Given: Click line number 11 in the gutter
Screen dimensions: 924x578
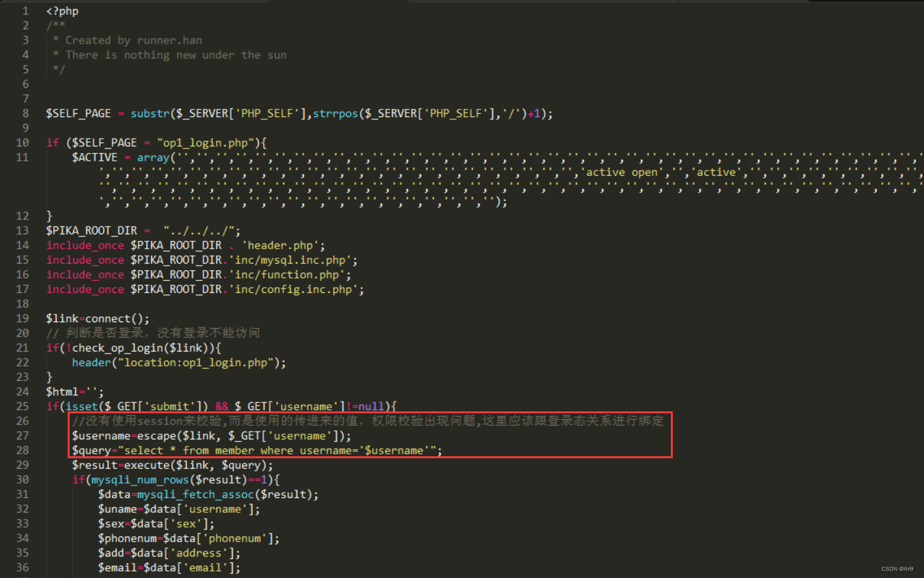Looking at the screenshot, I should 23,157.
